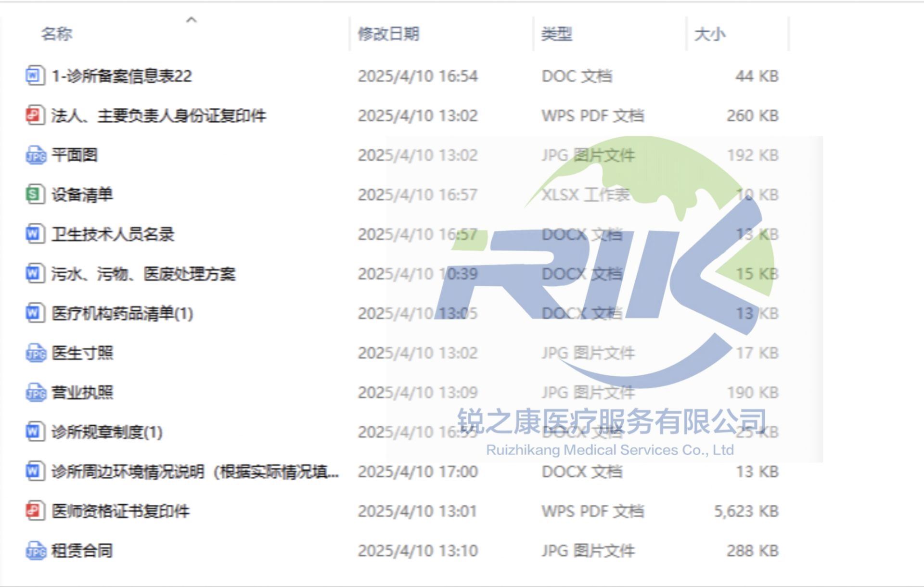This screenshot has width=924, height=587.
Task: Click the date 2025/4/10 13:10
Action: tap(418, 550)
